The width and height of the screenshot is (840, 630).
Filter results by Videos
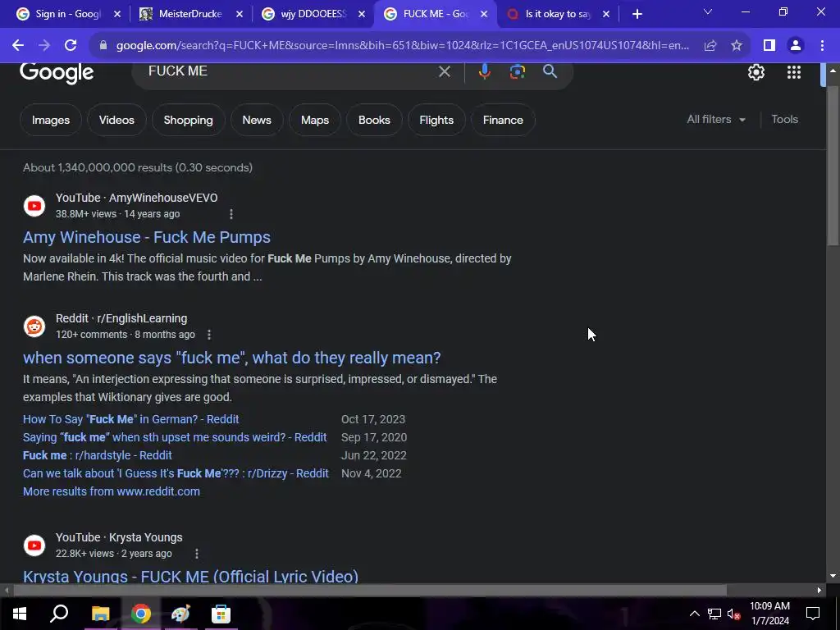coord(116,120)
